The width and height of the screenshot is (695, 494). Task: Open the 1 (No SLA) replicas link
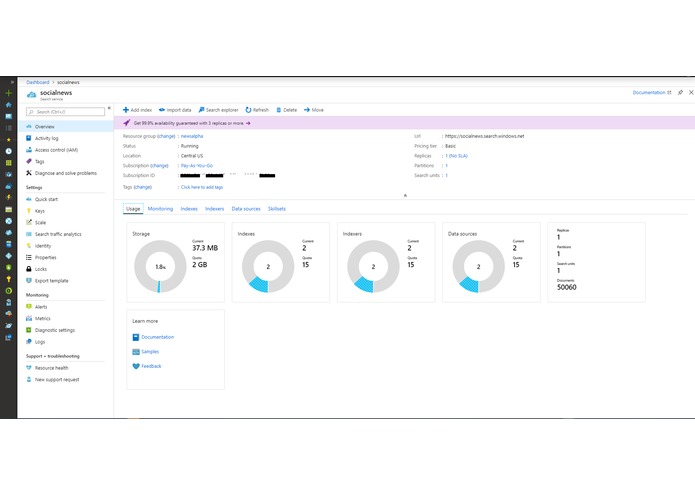(456, 156)
